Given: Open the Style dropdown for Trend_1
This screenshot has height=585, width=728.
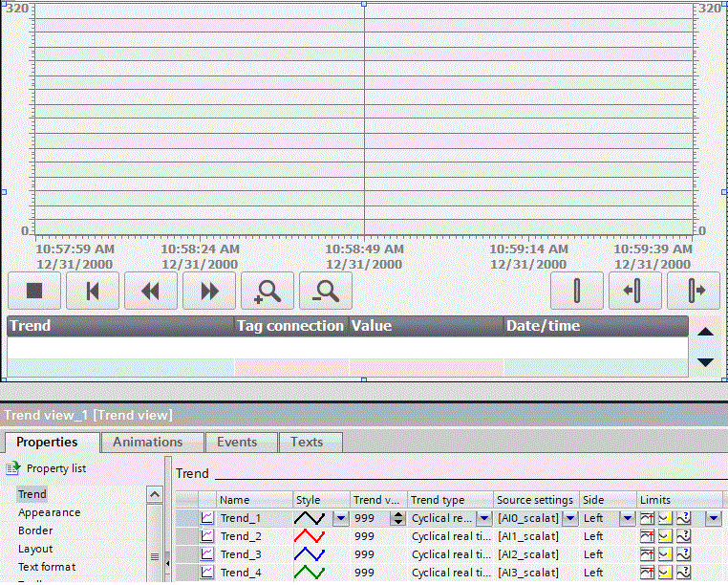Looking at the screenshot, I should click(340, 518).
